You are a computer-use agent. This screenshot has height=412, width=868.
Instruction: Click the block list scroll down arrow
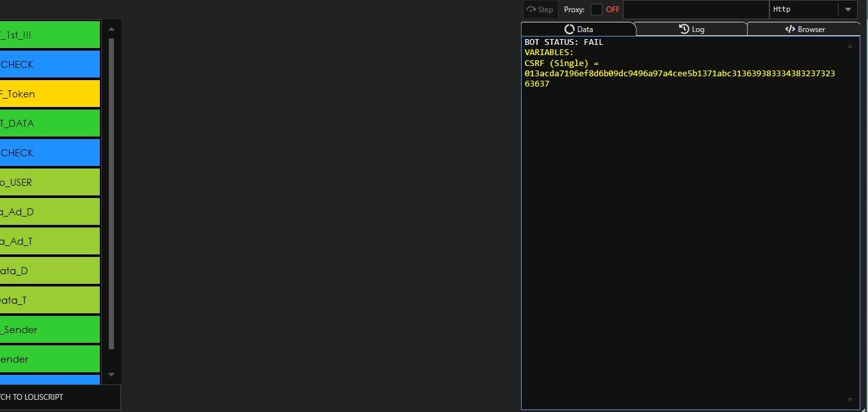(111, 374)
